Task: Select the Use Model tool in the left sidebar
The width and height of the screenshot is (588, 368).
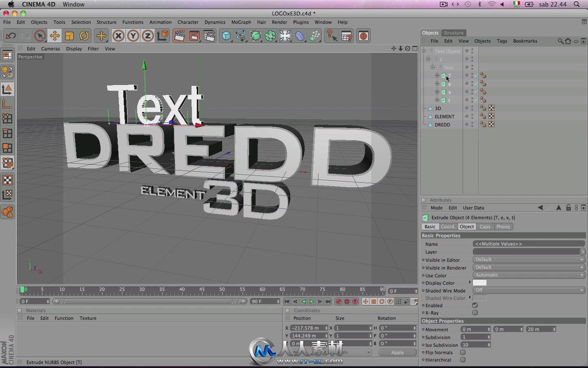Action: tap(7, 89)
